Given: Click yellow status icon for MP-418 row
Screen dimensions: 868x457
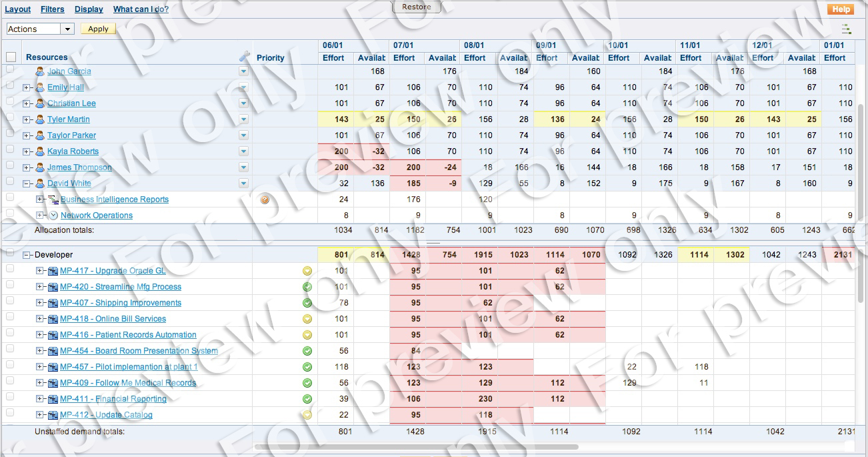Looking at the screenshot, I should click(x=307, y=319).
